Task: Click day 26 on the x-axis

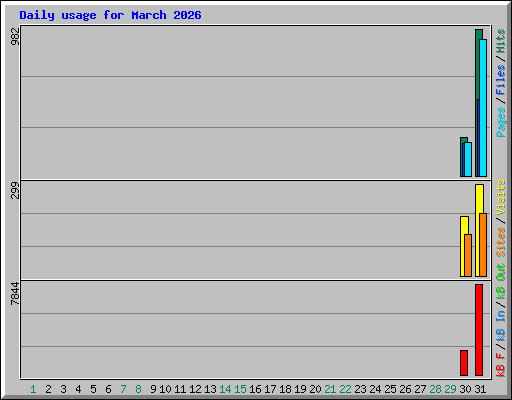Action: point(405,389)
